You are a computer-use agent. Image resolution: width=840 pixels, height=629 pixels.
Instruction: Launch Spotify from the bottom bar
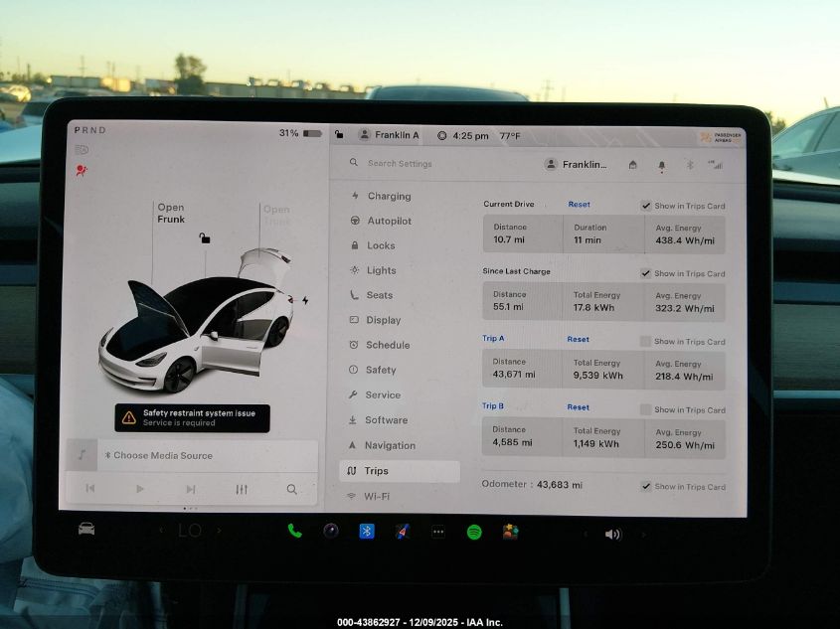[x=474, y=532]
